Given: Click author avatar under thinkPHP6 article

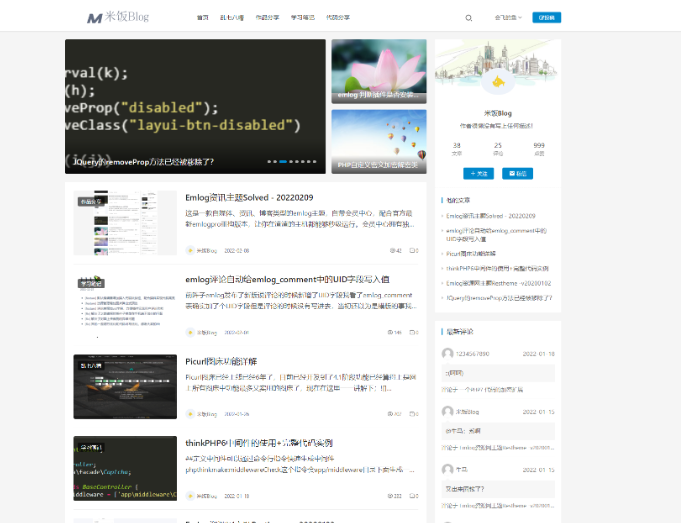Looking at the screenshot, I should [x=190, y=496].
